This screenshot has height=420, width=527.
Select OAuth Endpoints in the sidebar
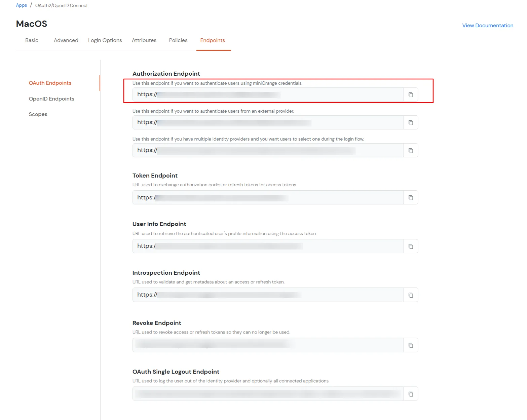pyautogui.click(x=50, y=83)
